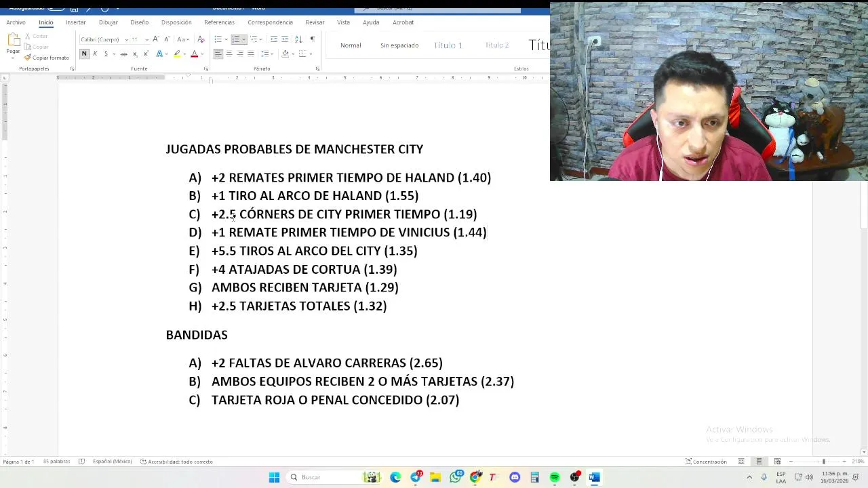The width and height of the screenshot is (868, 488).
Task: Click sort A-Z icon
Action: coord(298,39)
